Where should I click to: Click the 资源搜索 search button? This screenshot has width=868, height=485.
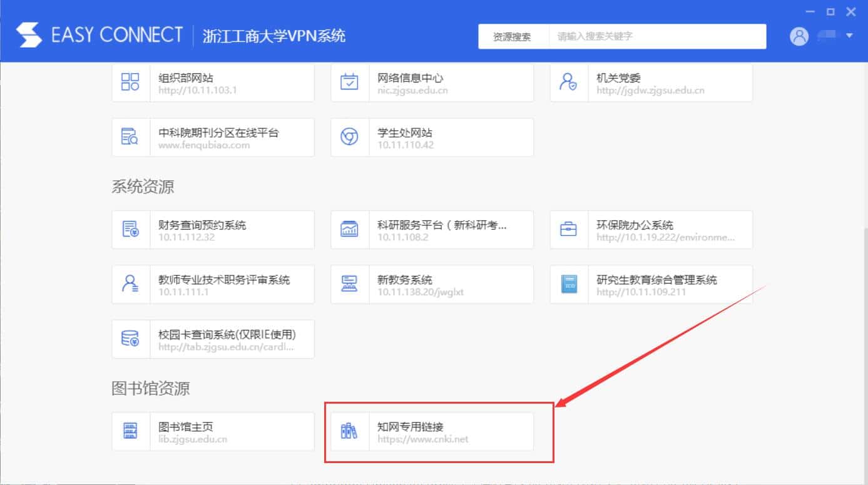pos(513,36)
